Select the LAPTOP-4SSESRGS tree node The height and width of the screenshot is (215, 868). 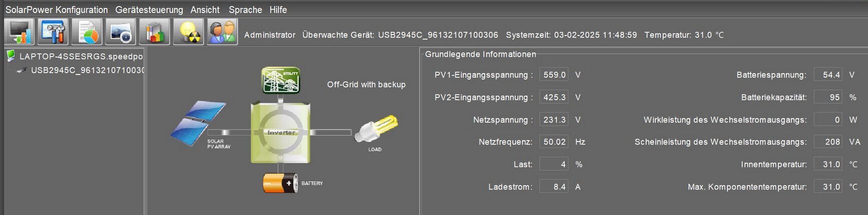(x=81, y=56)
